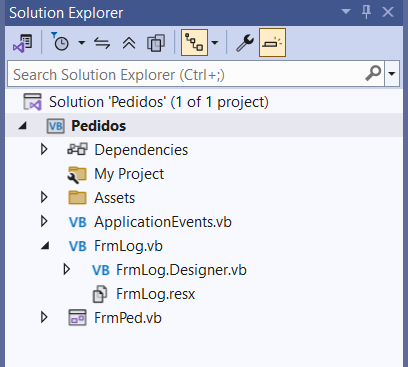Select My Project item
The image size is (408, 367).
coord(129,174)
